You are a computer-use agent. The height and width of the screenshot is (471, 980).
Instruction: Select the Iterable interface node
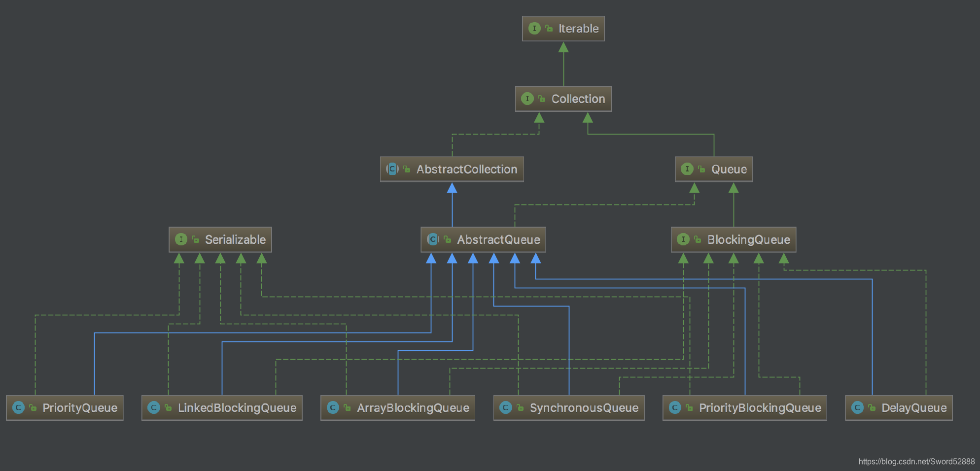coord(563,29)
